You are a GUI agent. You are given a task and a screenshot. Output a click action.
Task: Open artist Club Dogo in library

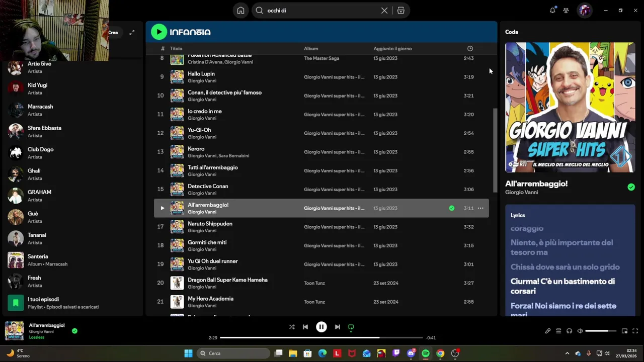click(73, 153)
